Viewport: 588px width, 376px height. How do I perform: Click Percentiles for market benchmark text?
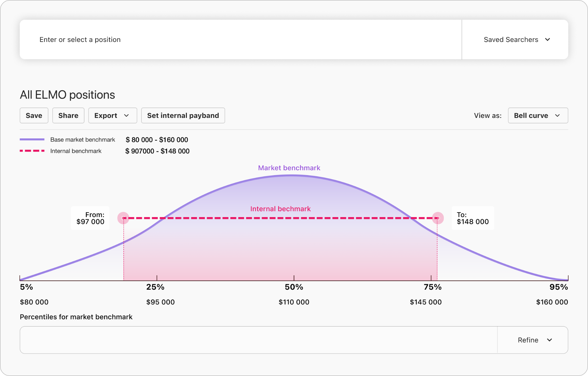76,317
